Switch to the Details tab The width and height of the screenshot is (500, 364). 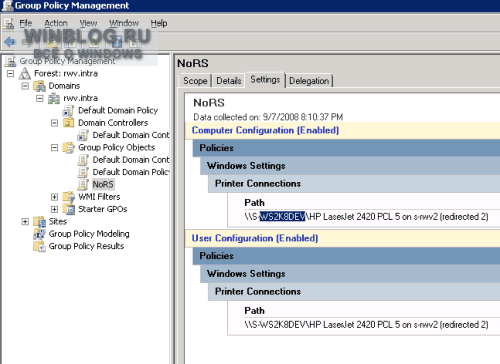[229, 81]
